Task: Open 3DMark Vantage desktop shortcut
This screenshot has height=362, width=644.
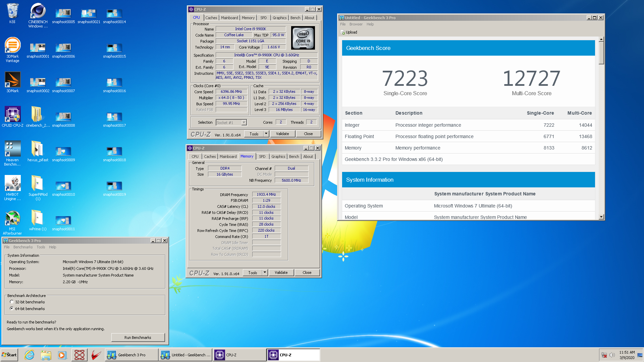Action: click(12, 50)
